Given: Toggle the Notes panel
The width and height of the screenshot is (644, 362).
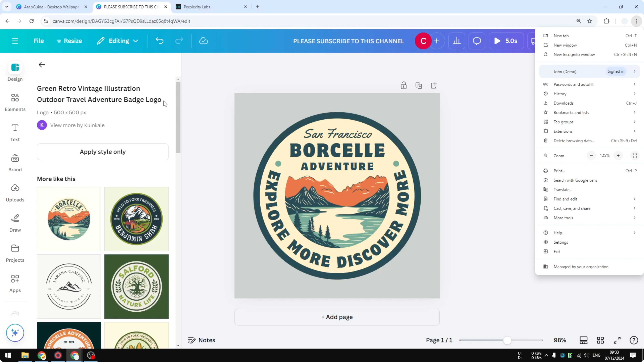Looking at the screenshot, I should point(201,340).
